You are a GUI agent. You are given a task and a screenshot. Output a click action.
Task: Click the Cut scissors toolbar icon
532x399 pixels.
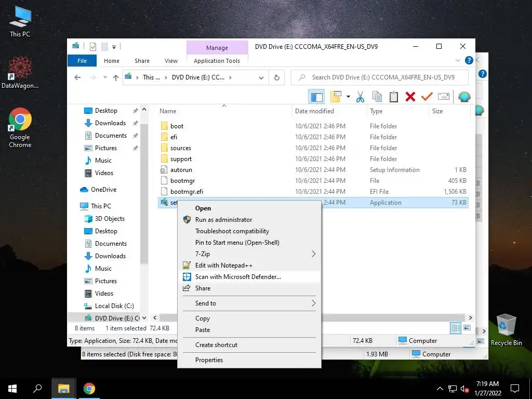pos(360,97)
